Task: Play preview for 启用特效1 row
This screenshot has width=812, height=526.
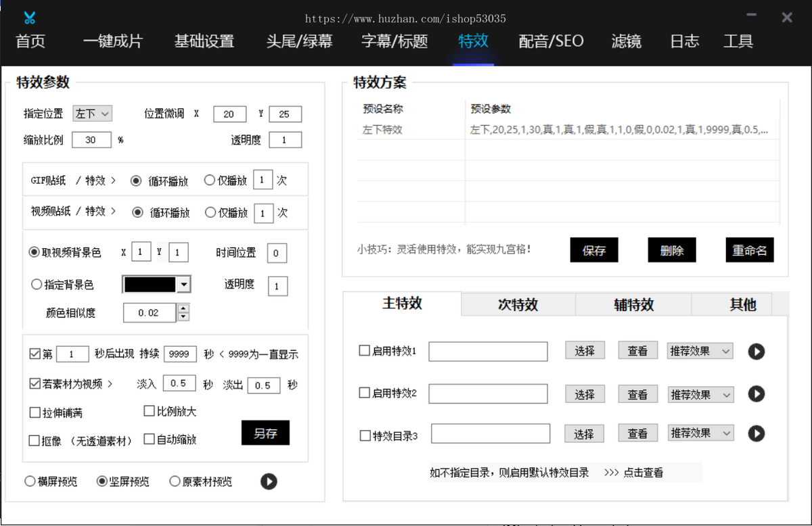Action: coord(756,352)
